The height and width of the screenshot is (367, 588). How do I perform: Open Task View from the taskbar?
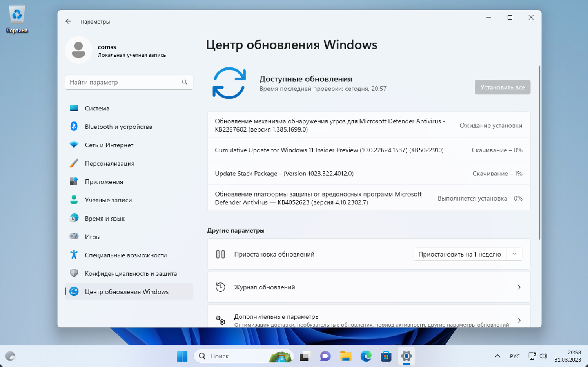tap(305, 356)
